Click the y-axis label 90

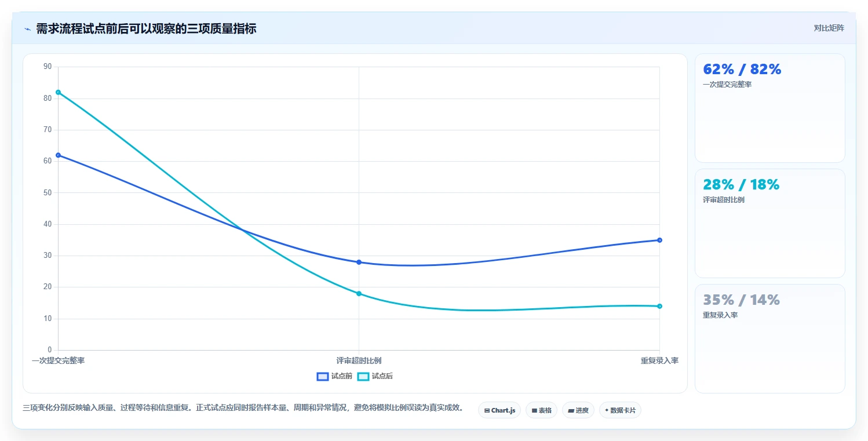click(x=48, y=67)
